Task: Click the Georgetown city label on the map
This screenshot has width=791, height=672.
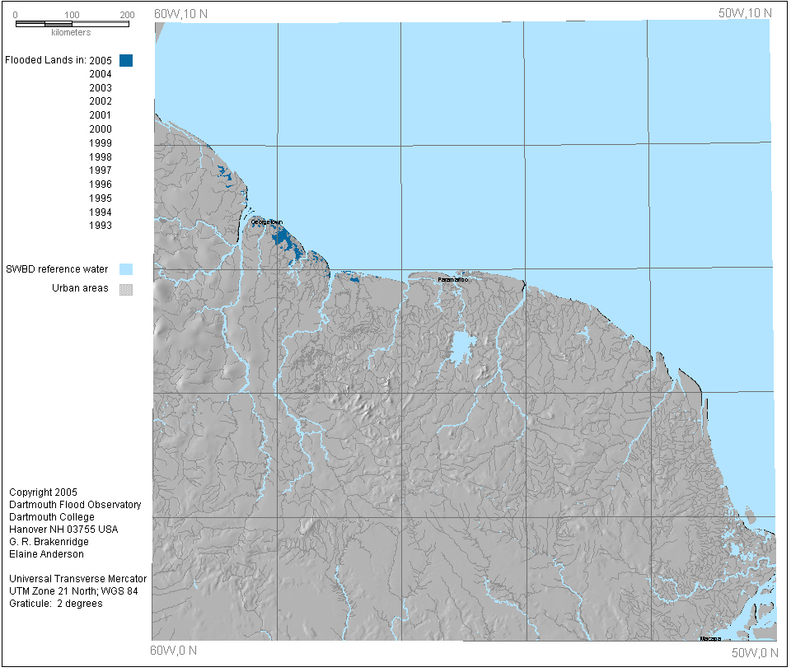Action: click(271, 222)
